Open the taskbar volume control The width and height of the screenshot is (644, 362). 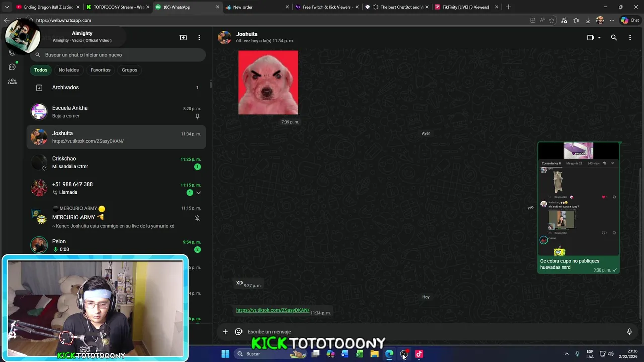[x=611, y=354]
